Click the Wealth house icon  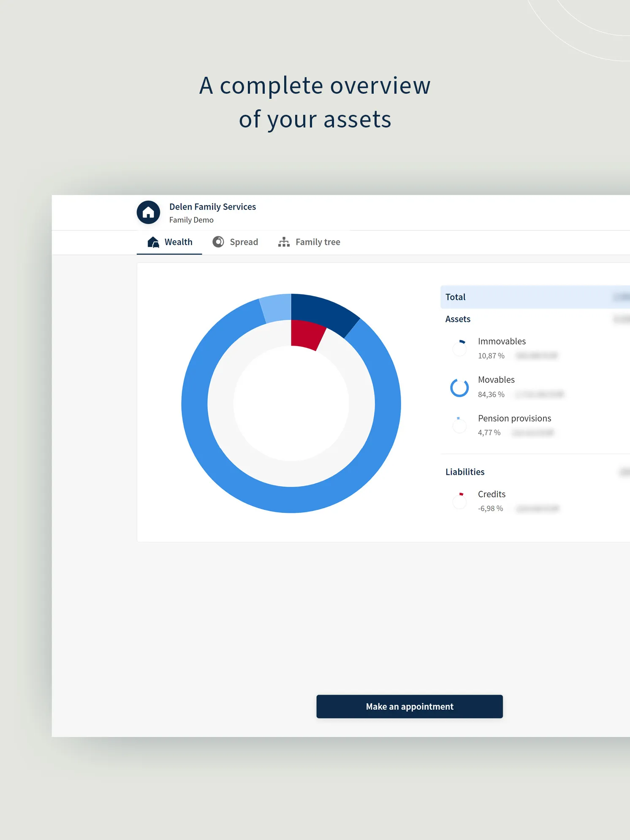(153, 242)
